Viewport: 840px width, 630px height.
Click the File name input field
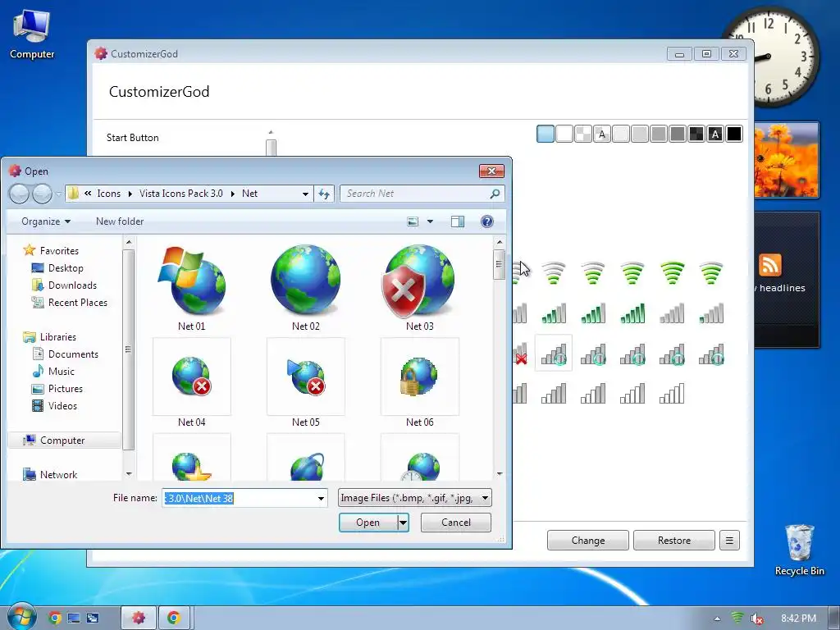click(x=239, y=498)
